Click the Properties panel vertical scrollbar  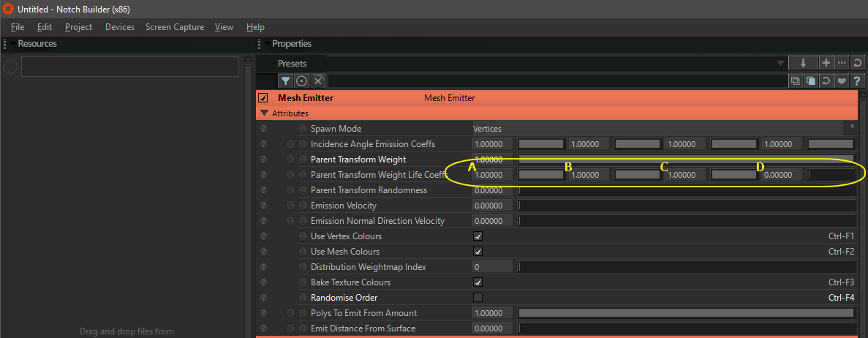[862, 216]
